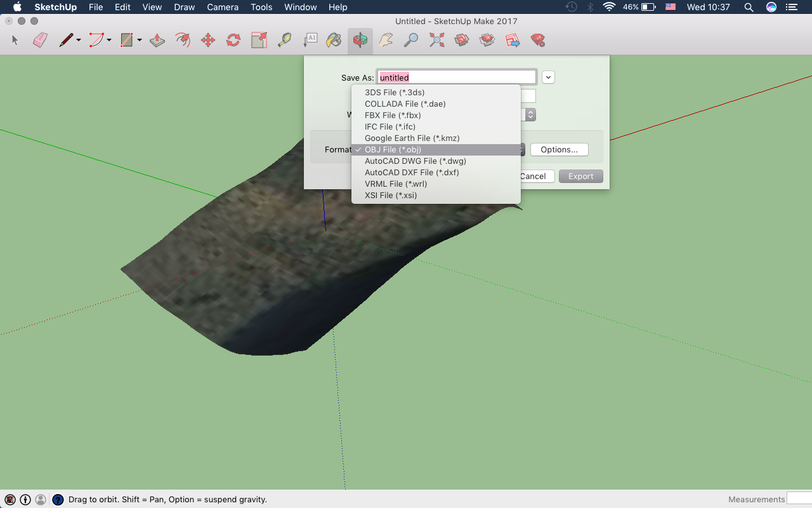
Task: Choose VRML File (*.wrl) format
Action: [x=436, y=184]
